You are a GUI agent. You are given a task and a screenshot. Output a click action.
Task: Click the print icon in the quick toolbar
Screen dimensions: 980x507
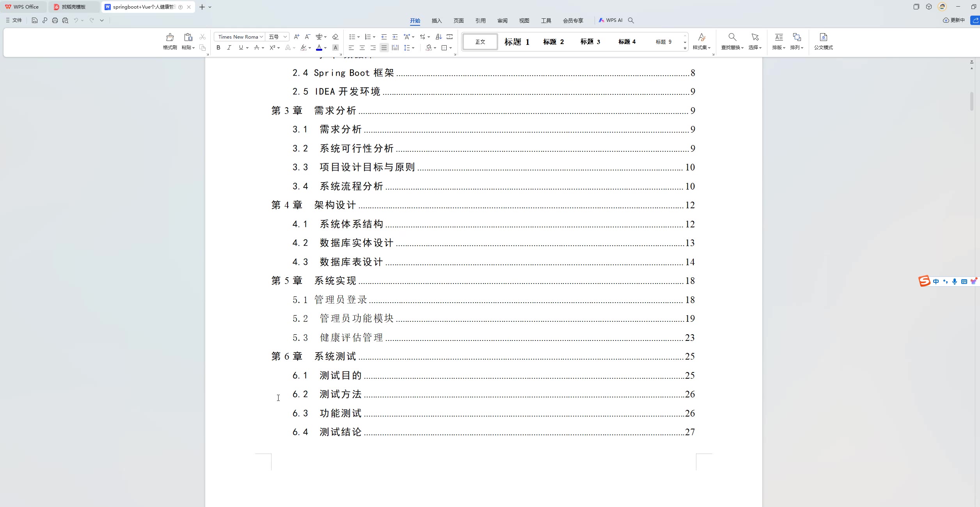tap(55, 20)
